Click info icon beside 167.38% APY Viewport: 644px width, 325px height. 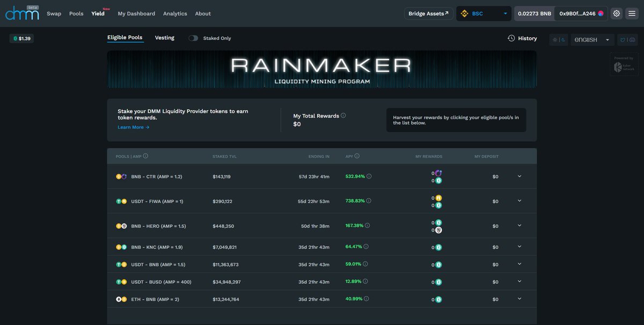coord(367,225)
